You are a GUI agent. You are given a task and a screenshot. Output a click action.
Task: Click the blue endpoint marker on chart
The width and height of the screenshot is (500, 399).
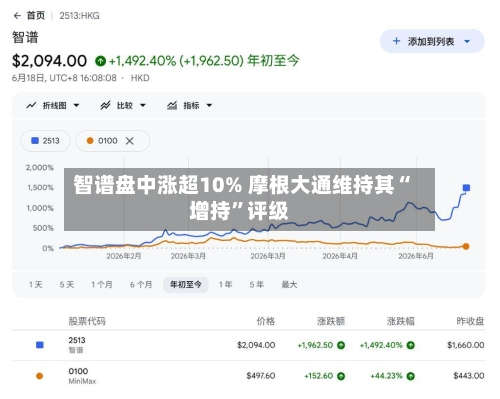(466, 188)
